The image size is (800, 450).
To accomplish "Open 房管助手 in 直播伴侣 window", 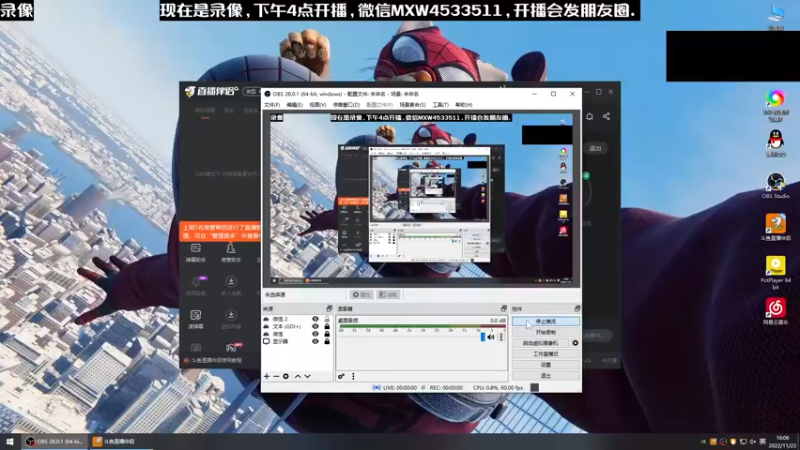I will click(x=231, y=253).
